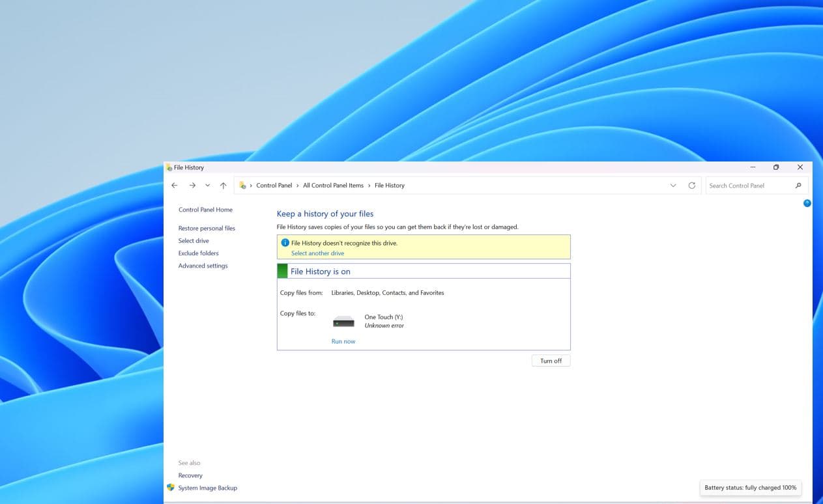
Task: Click the forward navigation arrow
Action: pyautogui.click(x=192, y=185)
